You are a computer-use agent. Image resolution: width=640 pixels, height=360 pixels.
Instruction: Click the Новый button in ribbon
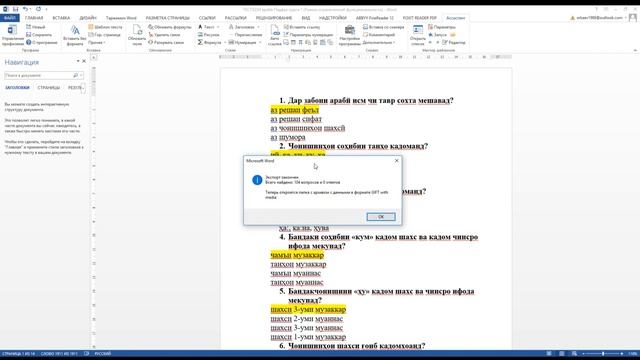[36, 27]
